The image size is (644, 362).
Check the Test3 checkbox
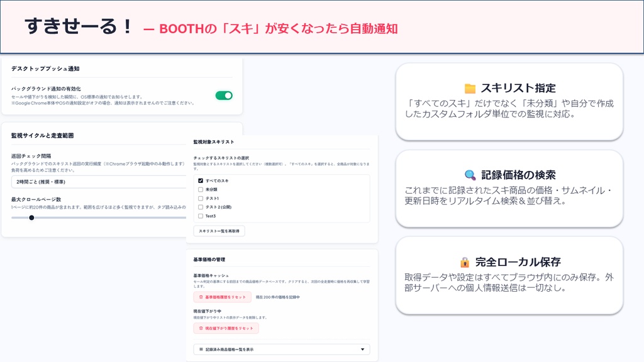[x=201, y=216]
